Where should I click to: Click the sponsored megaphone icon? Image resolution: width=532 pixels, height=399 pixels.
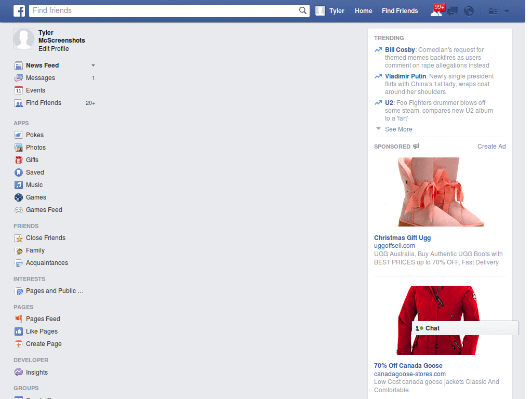click(416, 146)
